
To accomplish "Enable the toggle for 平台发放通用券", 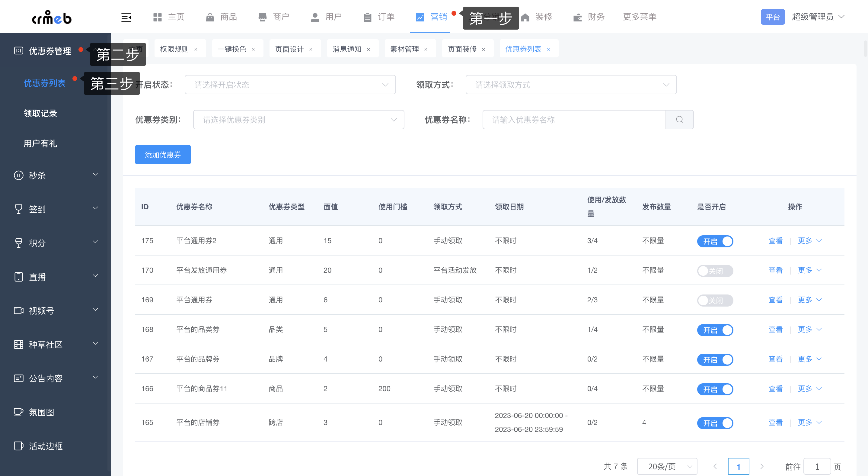I will click(x=715, y=271).
